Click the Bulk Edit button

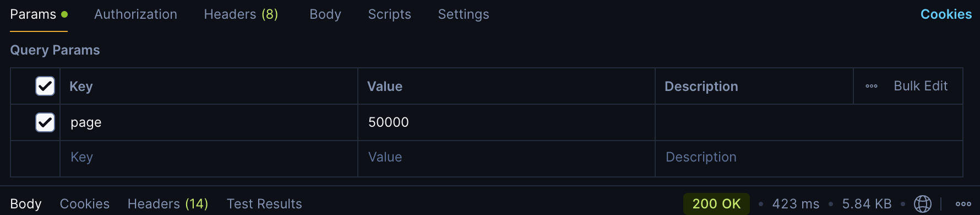coord(921,86)
